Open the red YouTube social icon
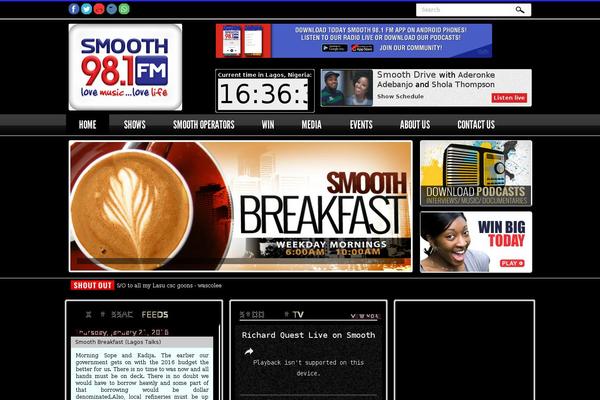The height and width of the screenshot is (400, 600). point(99,9)
